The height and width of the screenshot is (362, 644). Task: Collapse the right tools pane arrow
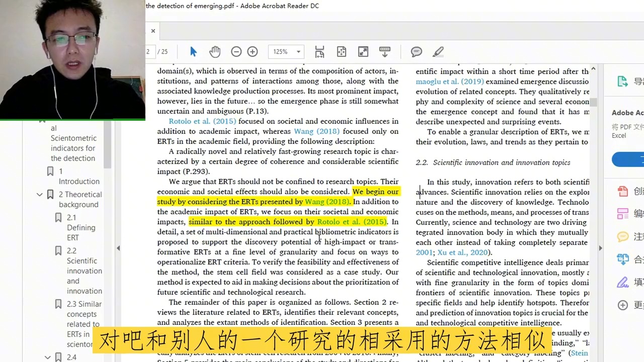600,248
